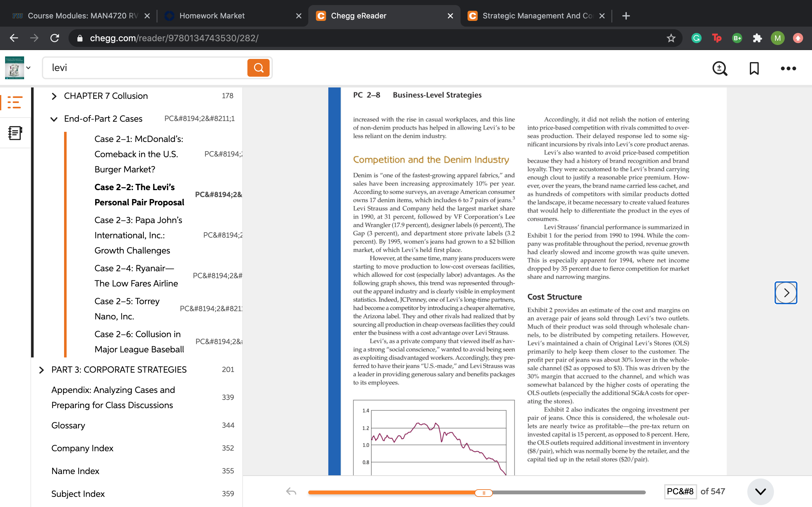Click the go-back arrow near progress bar

pos(291,491)
